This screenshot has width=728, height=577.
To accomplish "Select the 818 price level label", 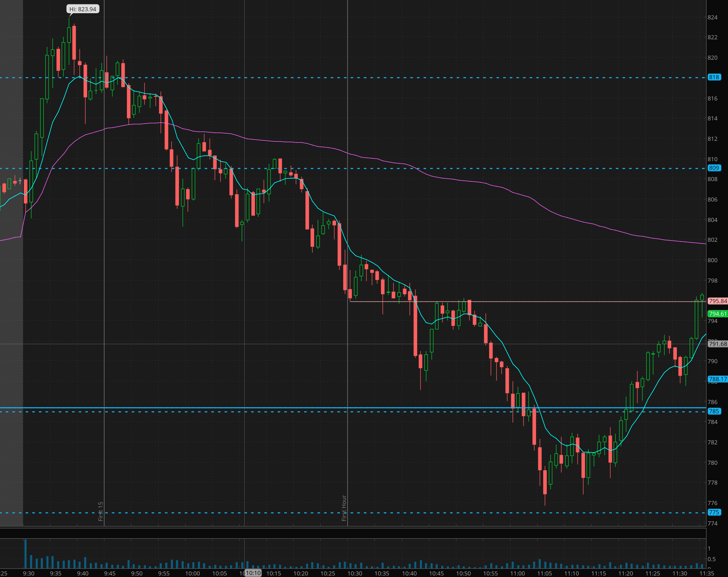I will tap(714, 77).
